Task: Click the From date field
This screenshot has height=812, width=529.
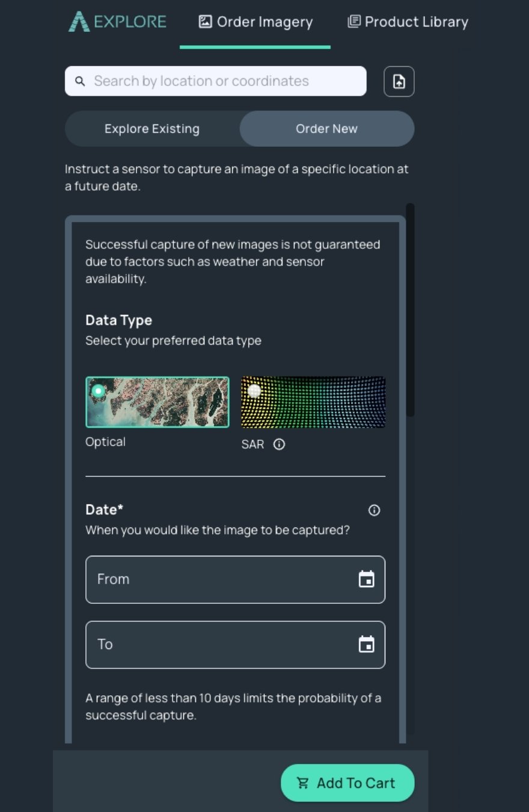Action: (x=235, y=579)
